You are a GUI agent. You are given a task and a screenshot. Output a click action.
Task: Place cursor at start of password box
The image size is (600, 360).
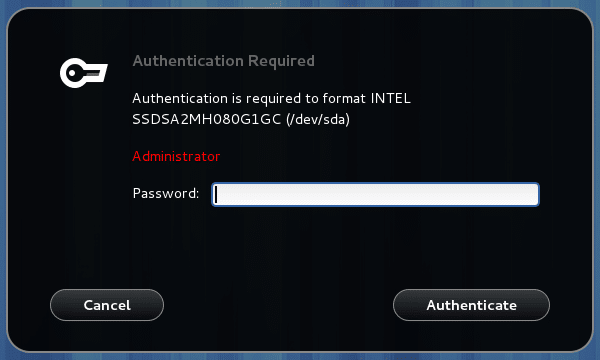(x=216, y=194)
